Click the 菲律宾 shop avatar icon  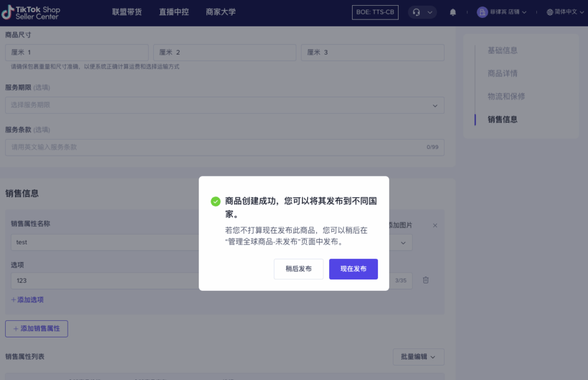tap(482, 11)
